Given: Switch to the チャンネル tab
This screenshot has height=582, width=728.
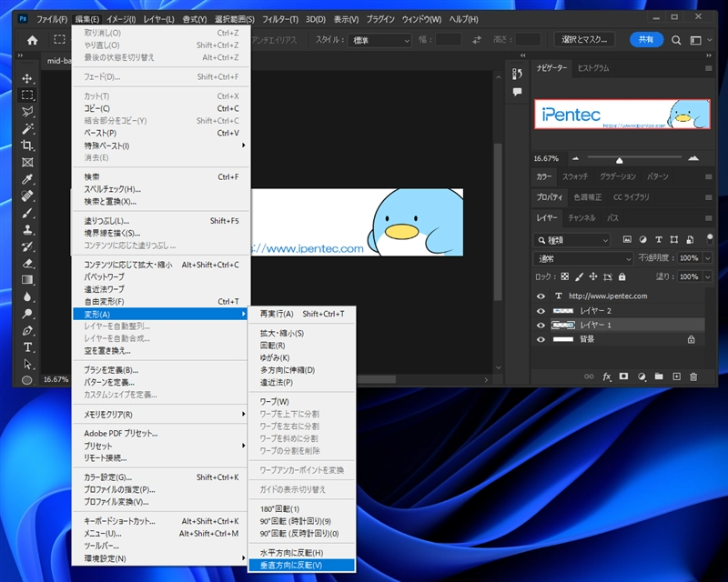Looking at the screenshot, I should (x=581, y=218).
